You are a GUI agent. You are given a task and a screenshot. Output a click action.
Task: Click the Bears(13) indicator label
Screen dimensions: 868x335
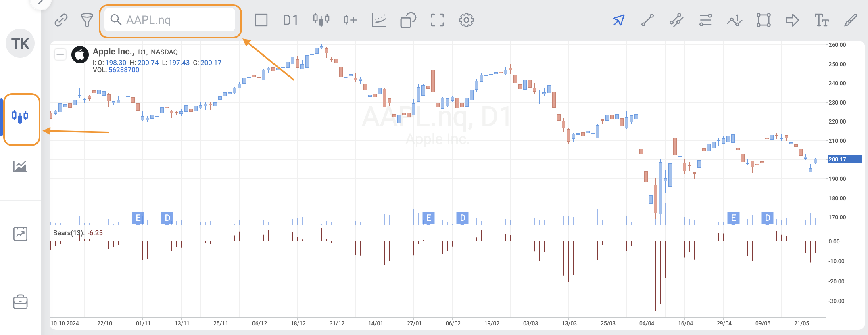click(69, 233)
